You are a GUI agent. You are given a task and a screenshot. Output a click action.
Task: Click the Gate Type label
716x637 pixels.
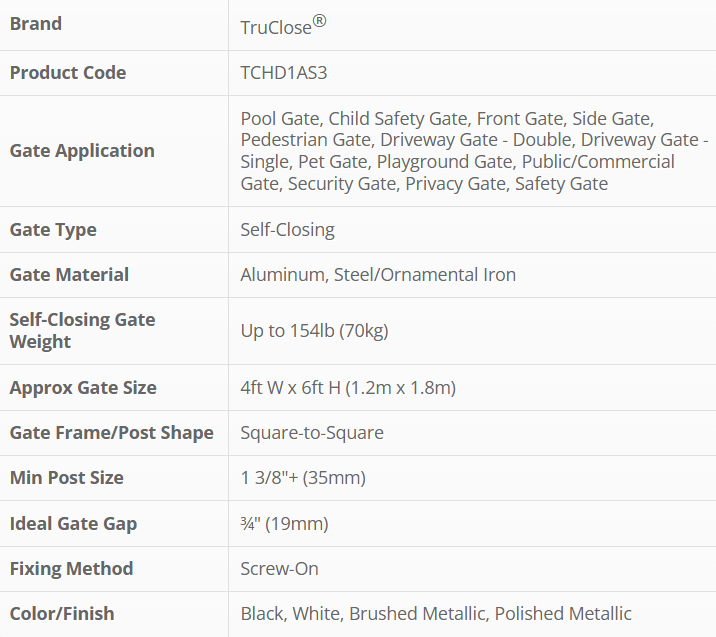53,230
